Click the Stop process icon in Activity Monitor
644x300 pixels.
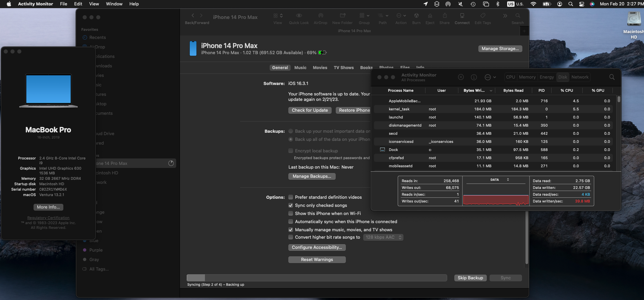point(461,77)
